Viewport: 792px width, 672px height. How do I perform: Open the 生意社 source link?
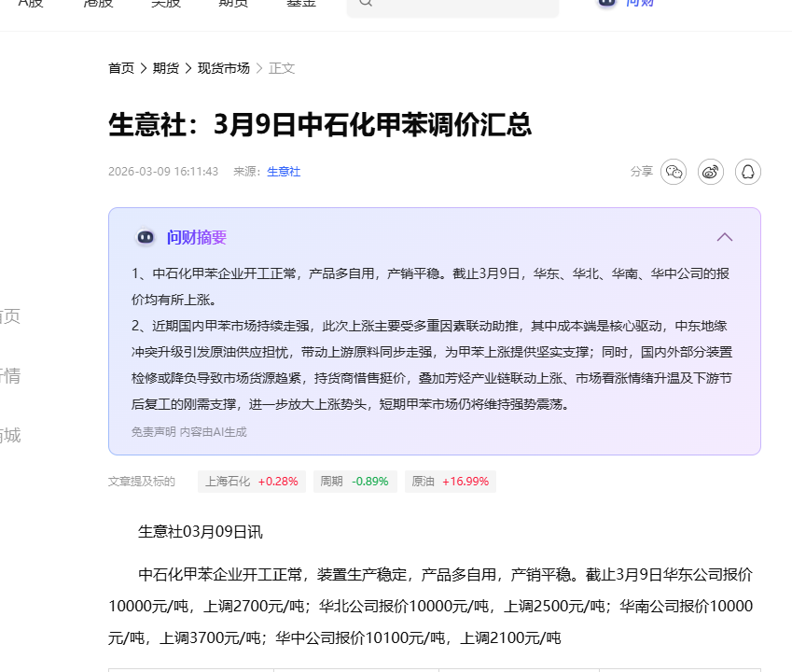pyautogui.click(x=284, y=172)
